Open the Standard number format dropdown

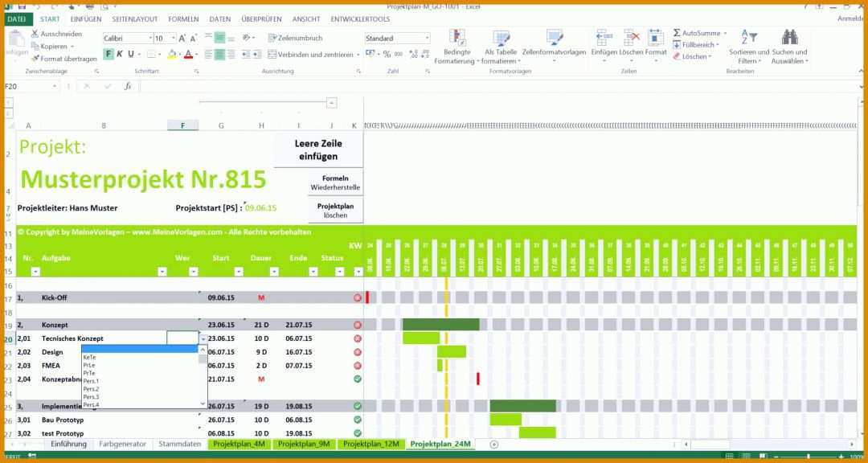point(427,39)
